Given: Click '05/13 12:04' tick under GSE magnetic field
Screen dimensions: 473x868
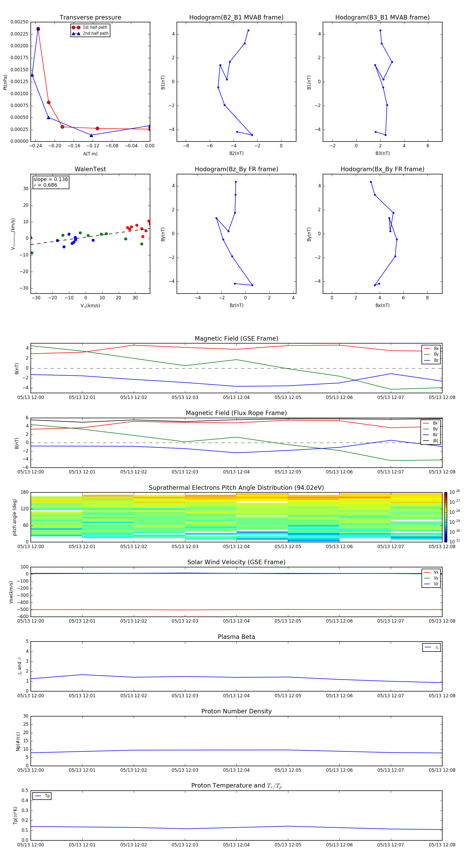Looking at the screenshot, I should [236, 397].
